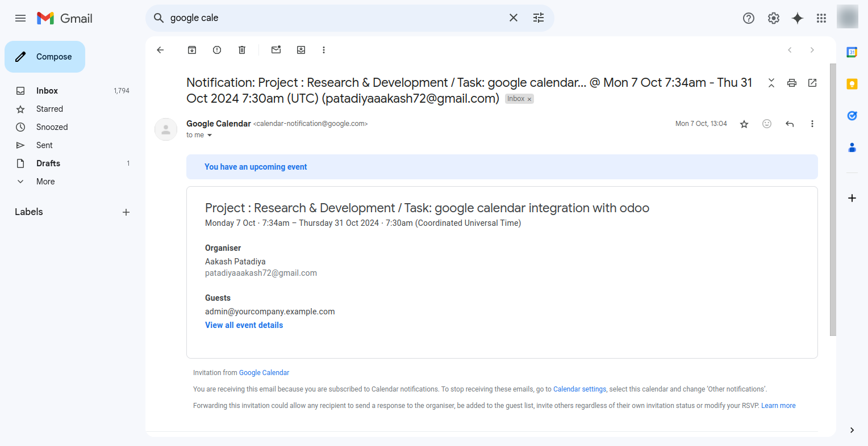The height and width of the screenshot is (446, 868).
Task: Print the email
Action: pyautogui.click(x=792, y=83)
